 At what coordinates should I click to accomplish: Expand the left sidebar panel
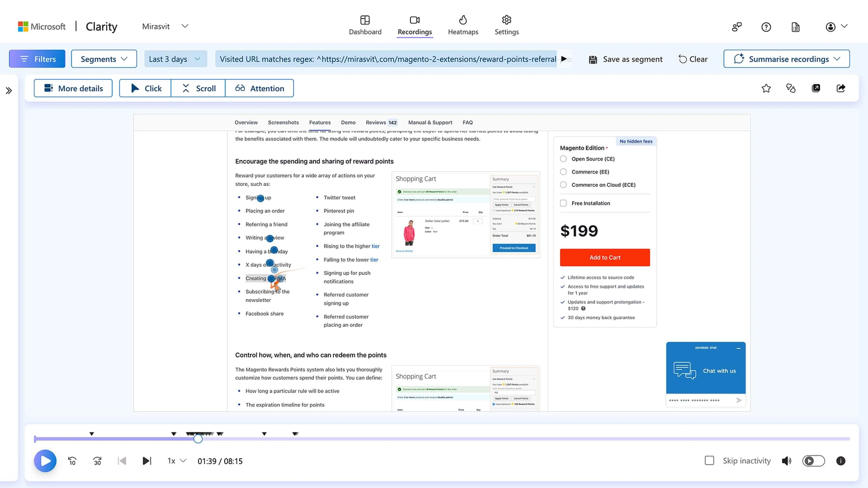(x=9, y=91)
